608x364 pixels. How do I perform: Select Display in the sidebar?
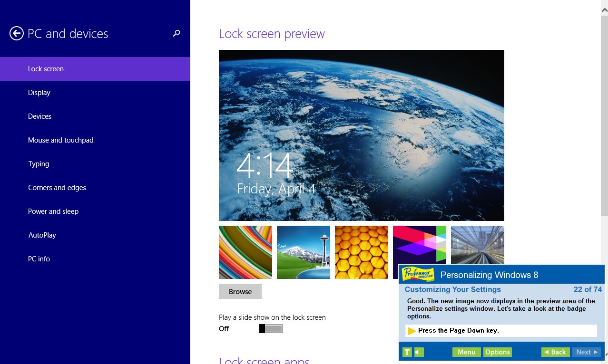click(x=39, y=92)
